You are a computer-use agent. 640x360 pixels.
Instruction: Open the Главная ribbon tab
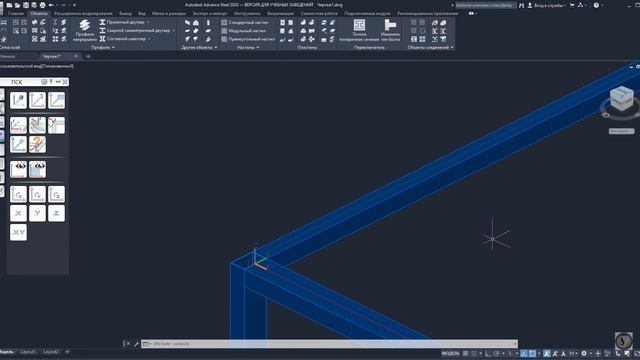16,13
